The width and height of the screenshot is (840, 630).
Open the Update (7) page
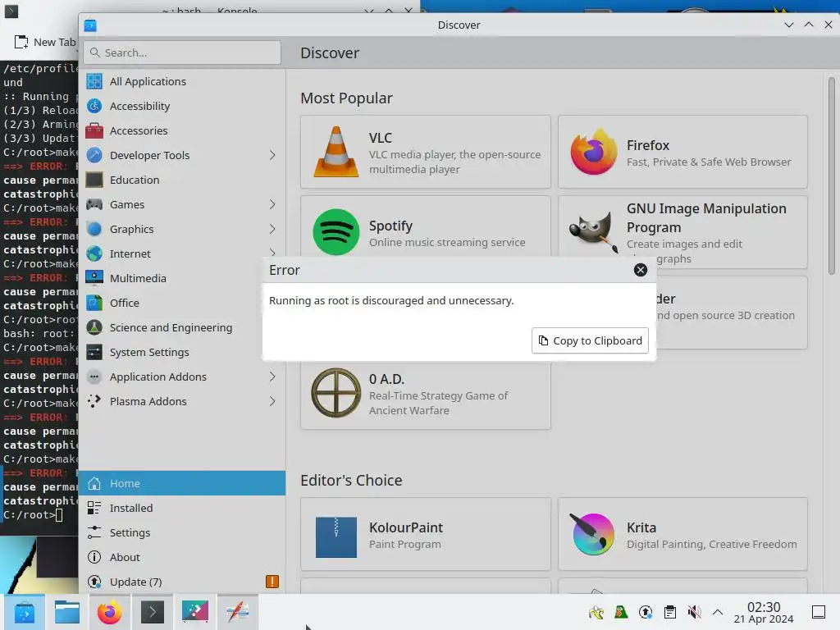tap(182, 582)
